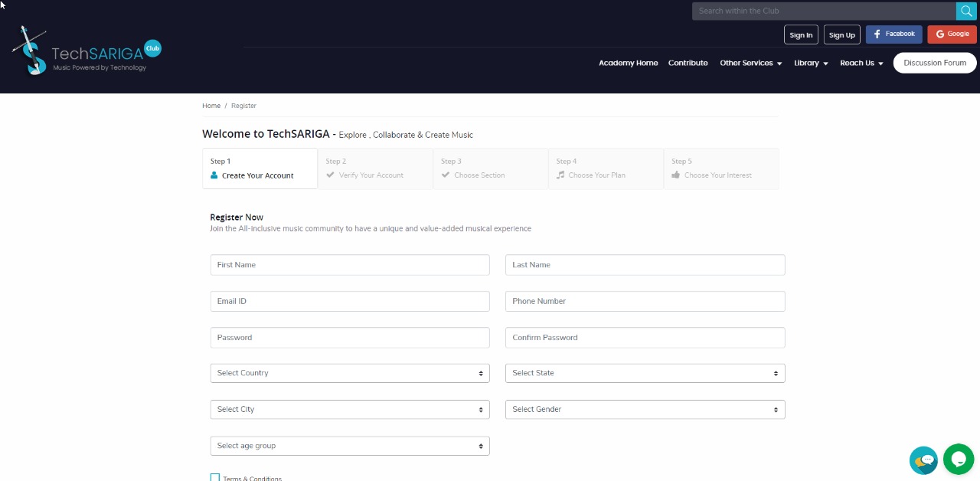Click the Step 5 Choose Your Interest icon
The image size is (980, 481).
tap(676, 175)
